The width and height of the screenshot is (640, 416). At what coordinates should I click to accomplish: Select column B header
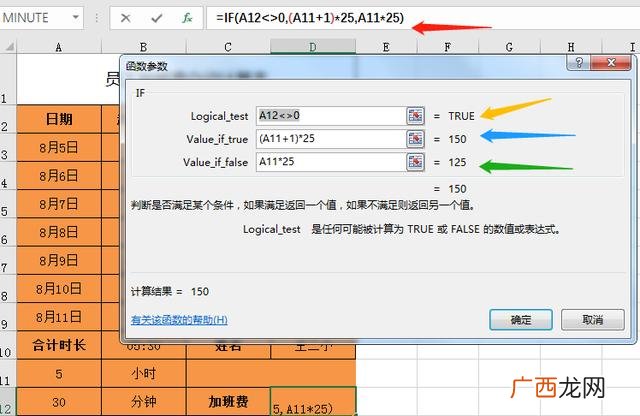144,47
